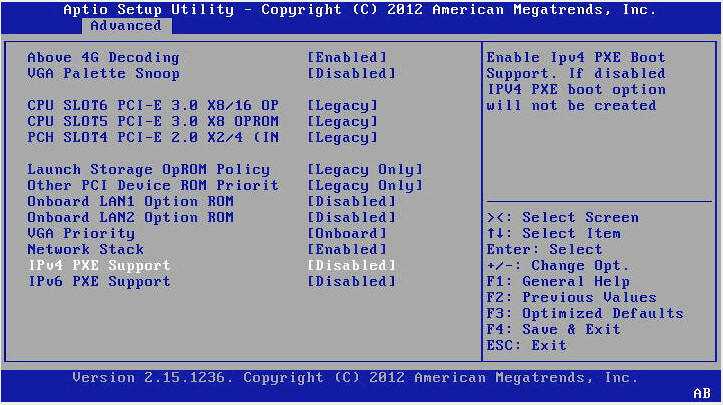Change Launch Storage OpROM Policy value
The height and width of the screenshot is (405, 723).
coord(364,169)
